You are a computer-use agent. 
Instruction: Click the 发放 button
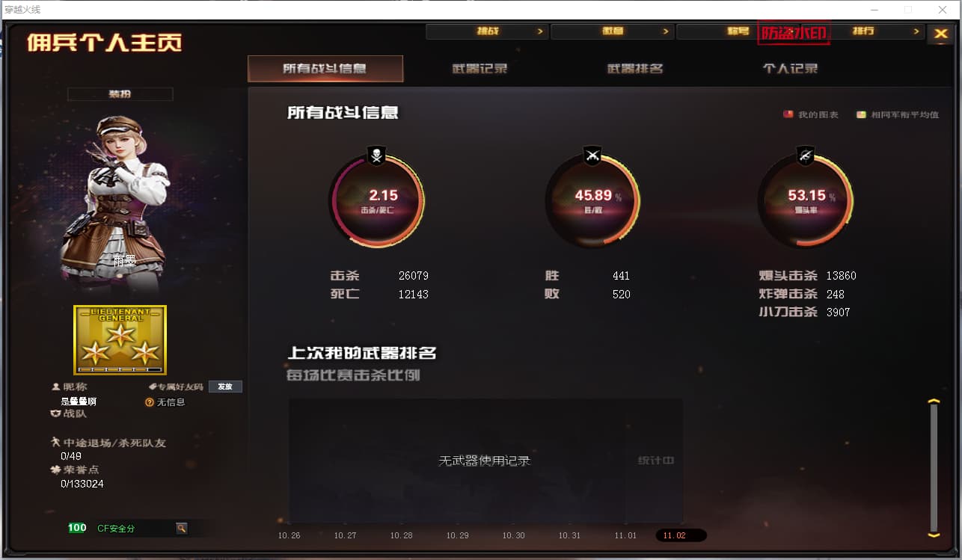point(225,387)
